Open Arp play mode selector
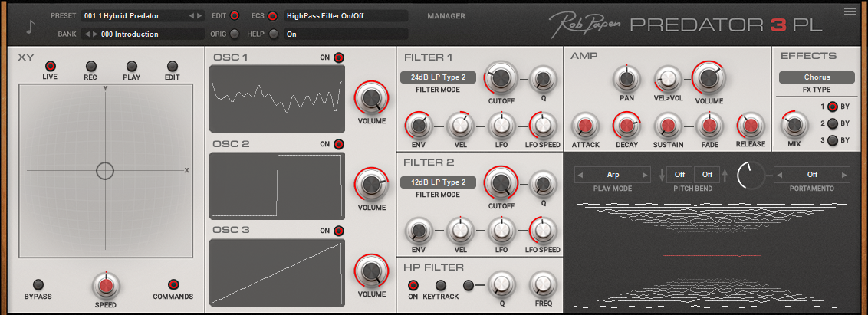 pos(613,175)
